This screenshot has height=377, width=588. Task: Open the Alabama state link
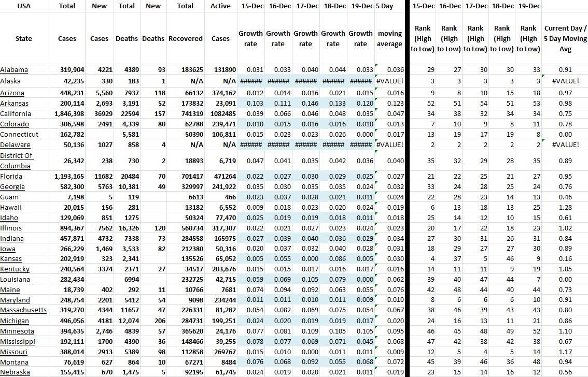pos(14,70)
